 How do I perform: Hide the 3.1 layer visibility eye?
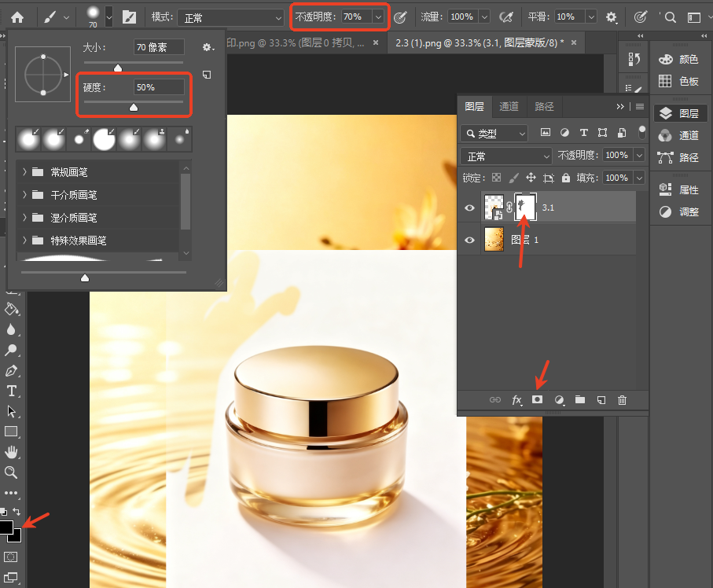coord(470,208)
